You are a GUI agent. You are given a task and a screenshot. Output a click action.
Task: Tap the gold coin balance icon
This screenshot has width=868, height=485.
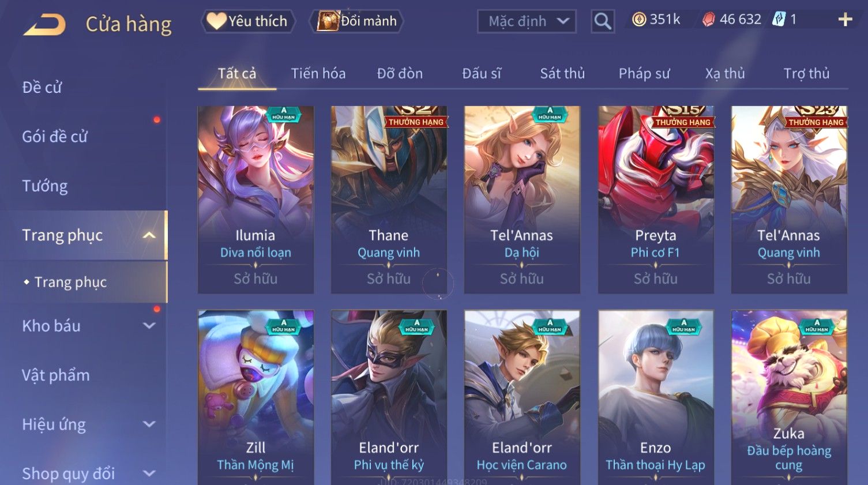click(638, 20)
